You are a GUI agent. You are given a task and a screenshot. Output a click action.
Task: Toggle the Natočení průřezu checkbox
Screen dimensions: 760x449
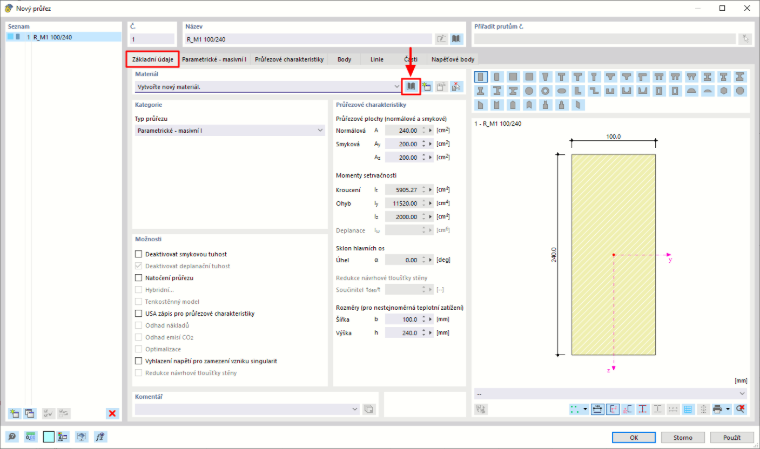[x=139, y=278]
